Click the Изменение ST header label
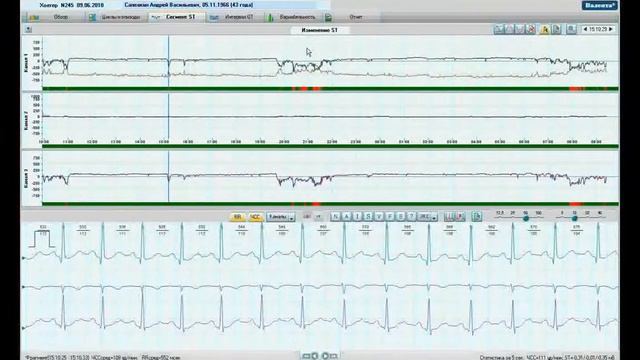The width and height of the screenshot is (640, 360). [320, 30]
